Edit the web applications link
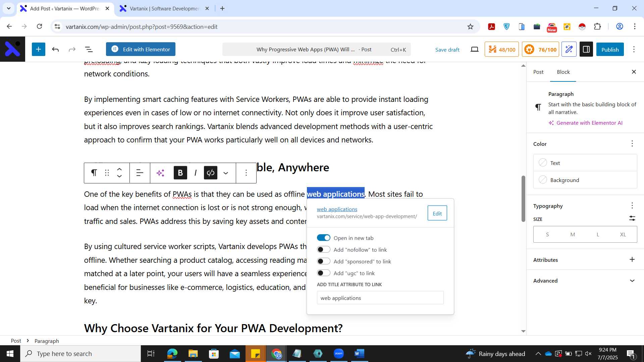 coord(437,213)
